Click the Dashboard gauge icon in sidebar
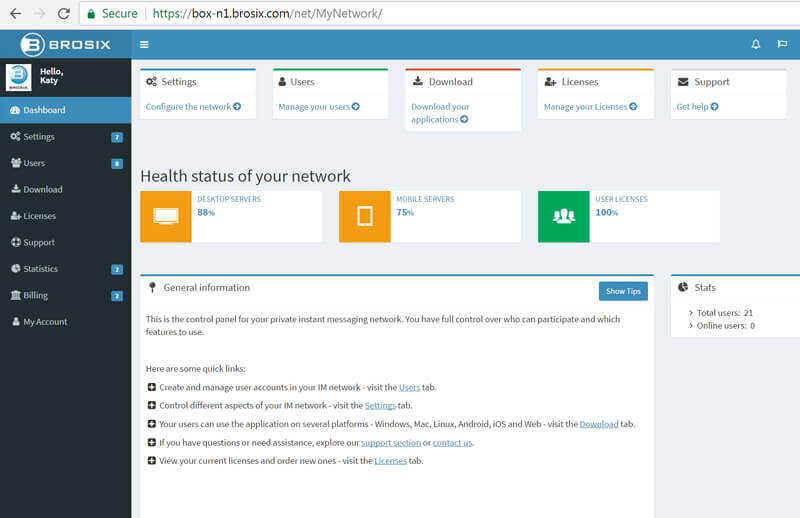Viewport: 800px width, 518px height. pyautogui.click(x=15, y=110)
